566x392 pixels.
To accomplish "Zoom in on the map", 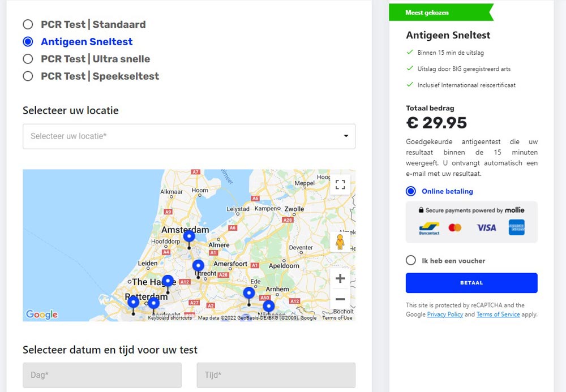I will [x=340, y=278].
